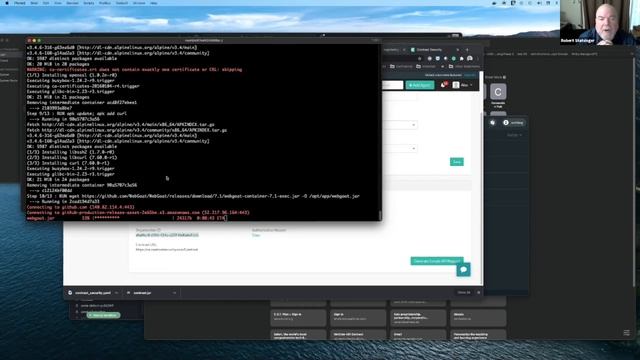Screen dimensions: 640x360
Task: Click the rightmost macOS menu bar icon
Action: (557, 3)
